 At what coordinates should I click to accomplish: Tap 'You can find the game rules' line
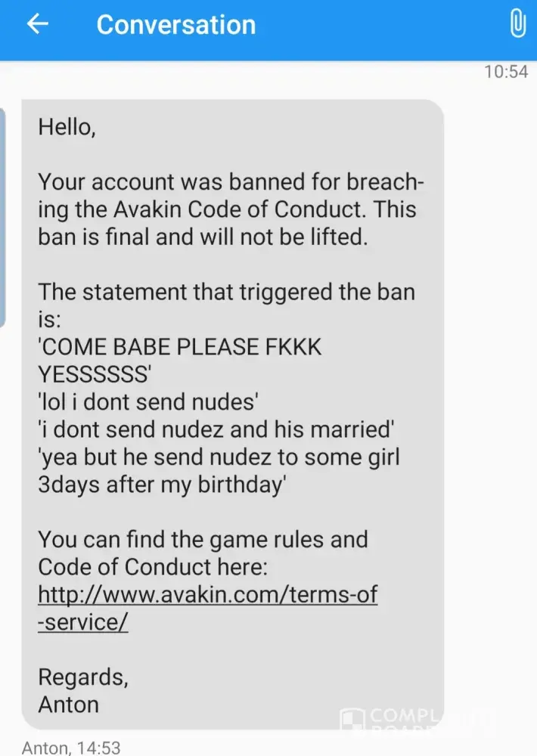pyautogui.click(x=203, y=540)
